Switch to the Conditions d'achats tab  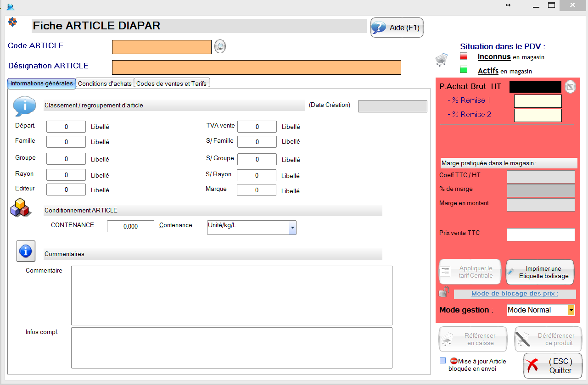click(x=105, y=84)
